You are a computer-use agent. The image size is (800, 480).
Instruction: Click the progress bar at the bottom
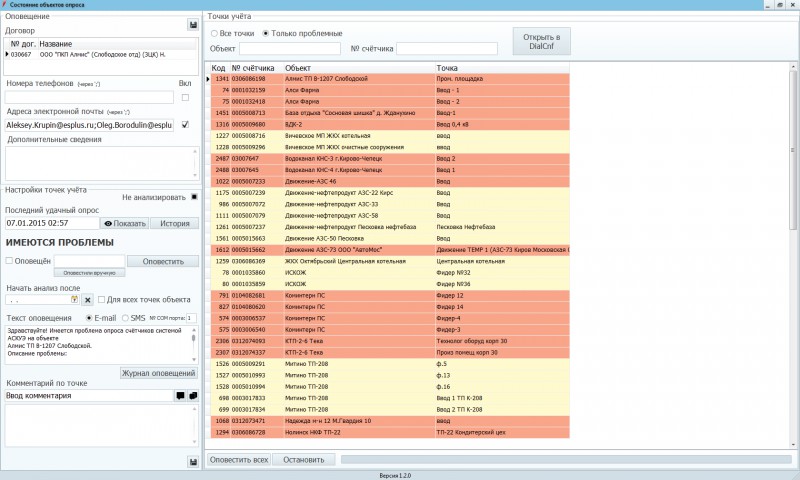point(566,460)
